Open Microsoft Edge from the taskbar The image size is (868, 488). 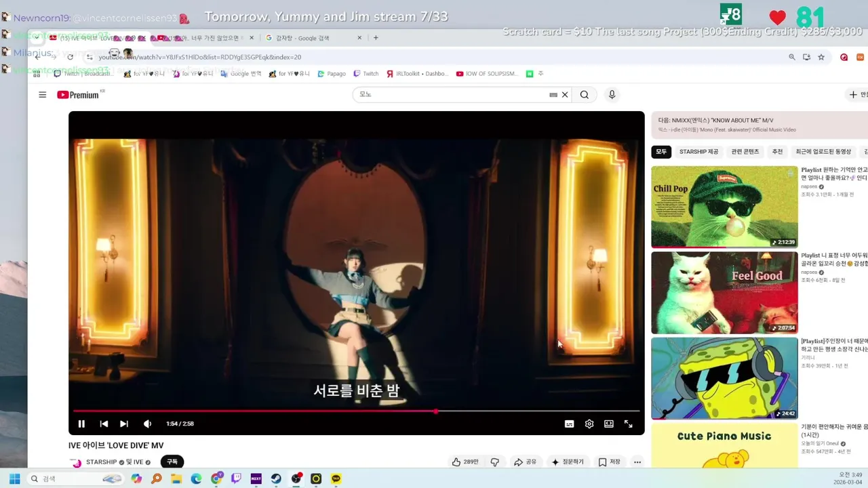pos(196,479)
